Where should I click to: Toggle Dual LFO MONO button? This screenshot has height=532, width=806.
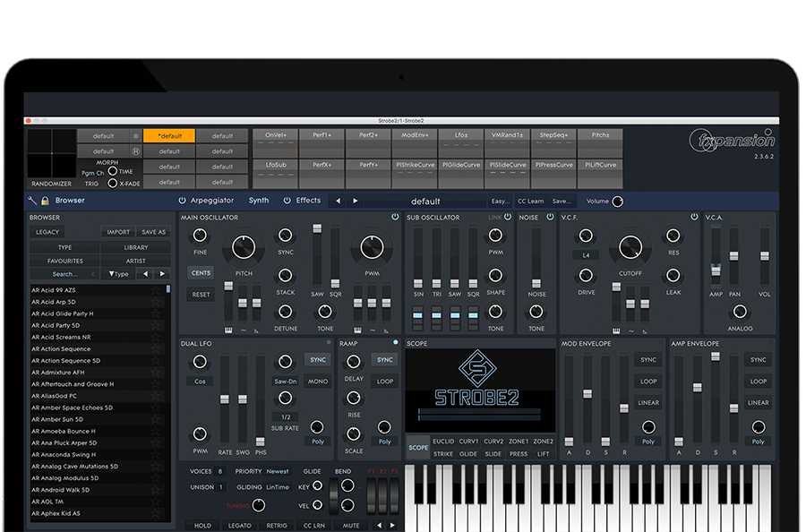coord(318,382)
